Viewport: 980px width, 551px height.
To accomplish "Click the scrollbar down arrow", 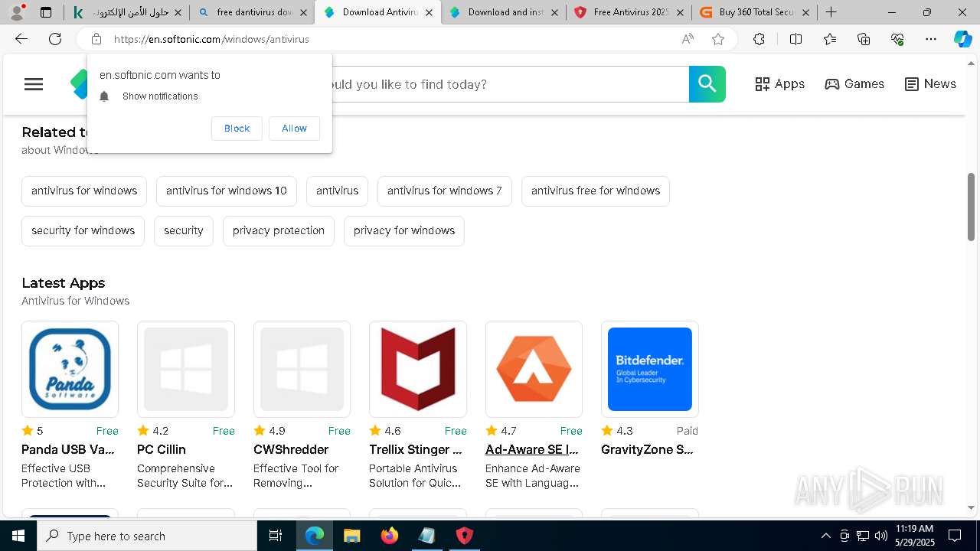I will tap(972, 507).
